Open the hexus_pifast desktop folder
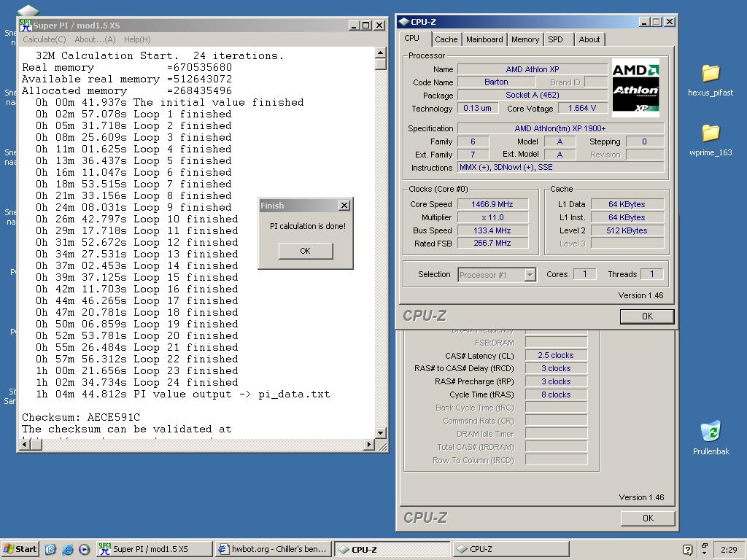 pos(711,80)
